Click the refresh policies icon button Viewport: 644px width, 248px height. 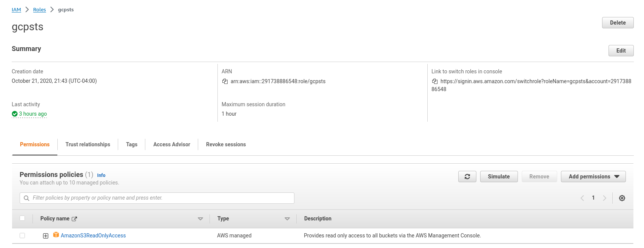467,177
